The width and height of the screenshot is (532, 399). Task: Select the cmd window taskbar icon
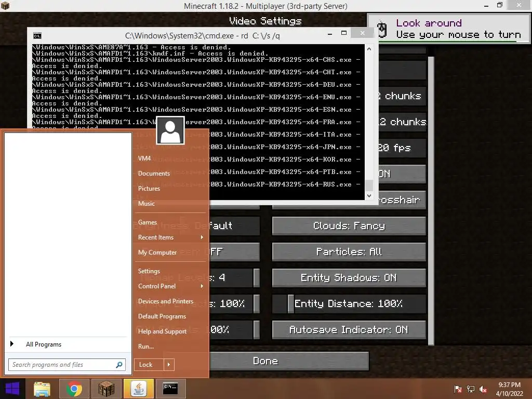(170, 389)
